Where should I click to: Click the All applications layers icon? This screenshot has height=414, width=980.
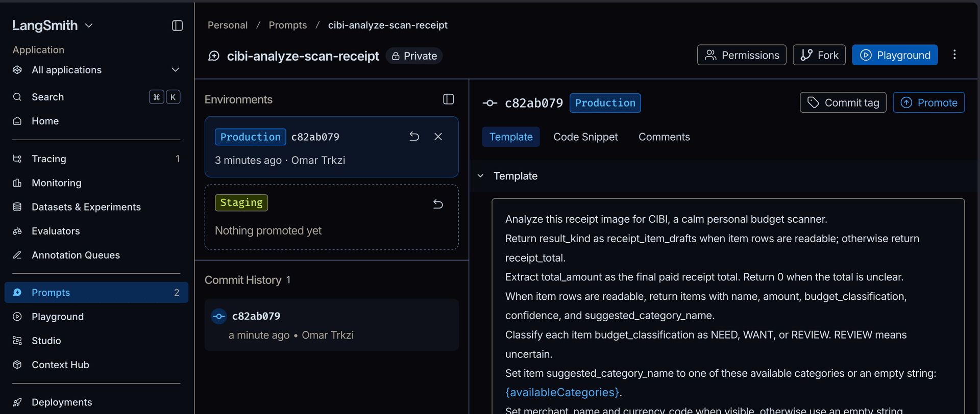pyautogui.click(x=17, y=70)
